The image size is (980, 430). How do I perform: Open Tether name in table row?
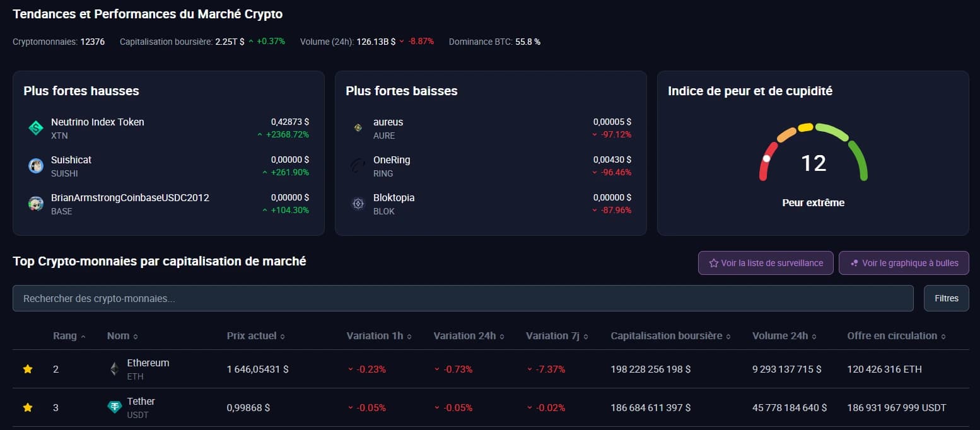click(x=141, y=401)
